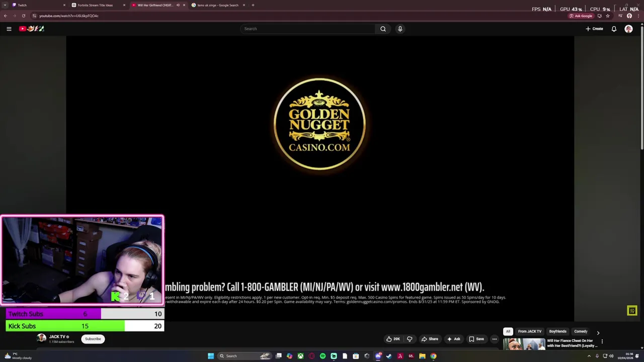Click the Create button

594,29
